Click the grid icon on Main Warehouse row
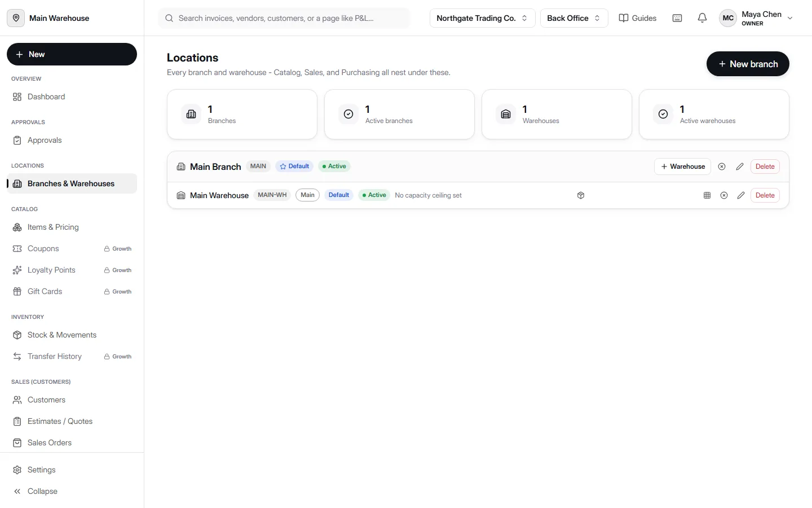This screenshot has width=812, height=508. pyautogui.click(x=707, y=195)
